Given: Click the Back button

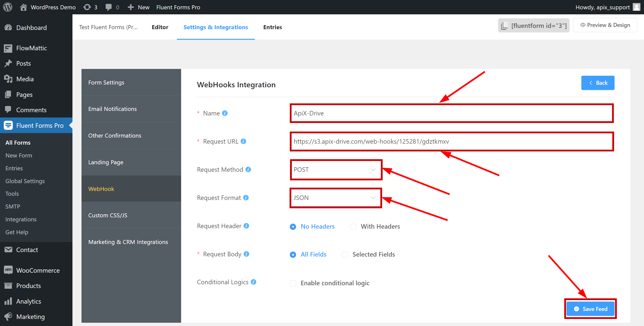Looking at the screenshot, I should (598, 83).
